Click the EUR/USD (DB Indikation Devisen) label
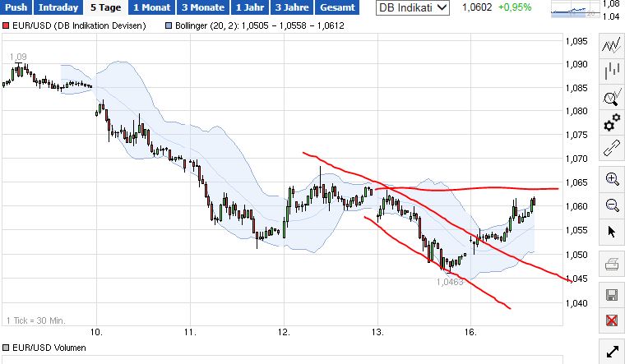This screenshot has height=364, width=625. (79, 26)
